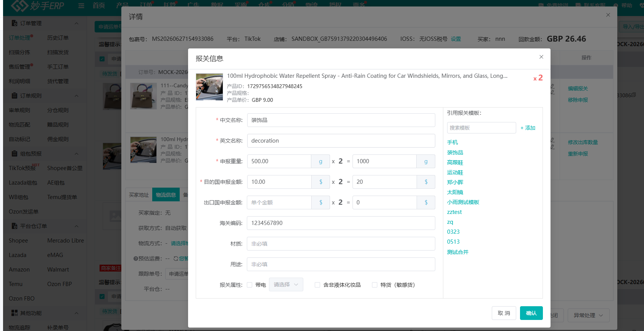Click the 材质 input field
The height and width of the screenshot is (331, 644).
point(341,244)
